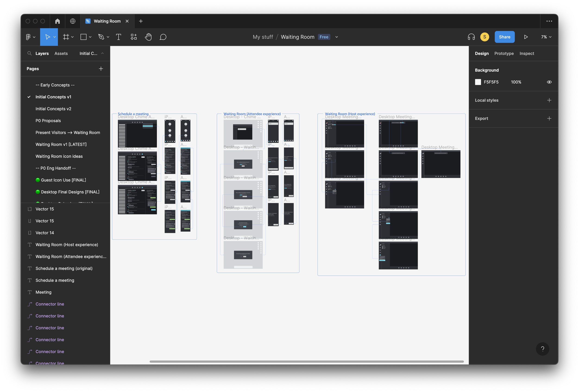Click the Share button
The height and width of the screenshot is (392, 579).
[504, 37]
